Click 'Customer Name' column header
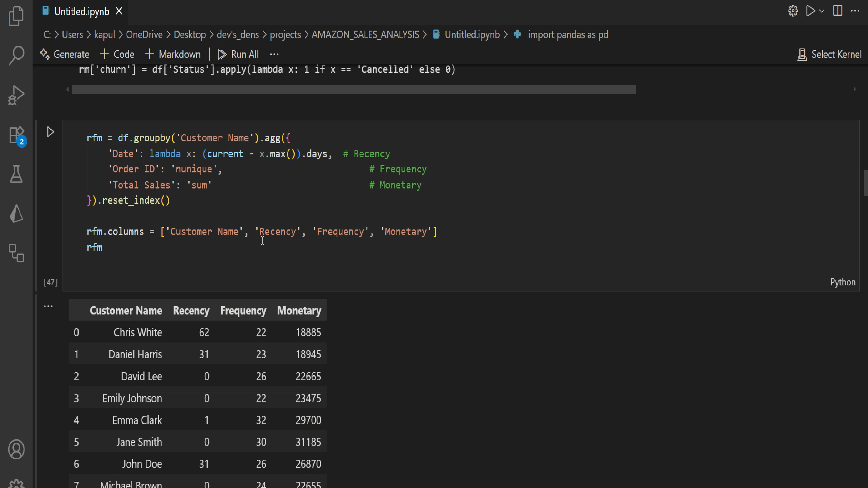Viewport: 868px width, 488px height. point(126,311)
